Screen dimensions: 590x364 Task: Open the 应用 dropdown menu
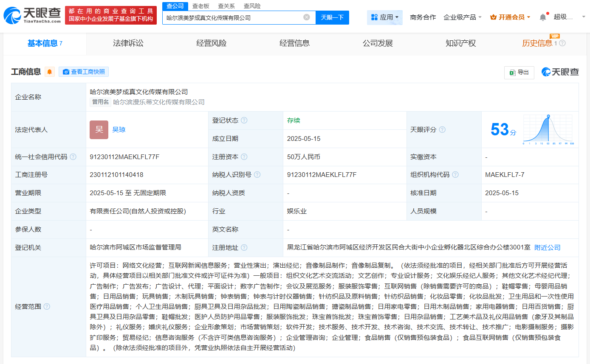coord(385,17)
